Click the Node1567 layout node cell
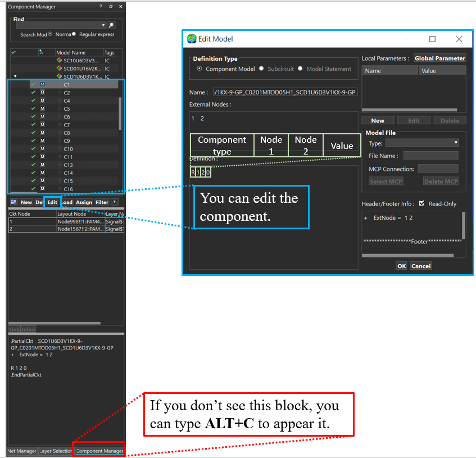476x458 pixels. point(81,229)
